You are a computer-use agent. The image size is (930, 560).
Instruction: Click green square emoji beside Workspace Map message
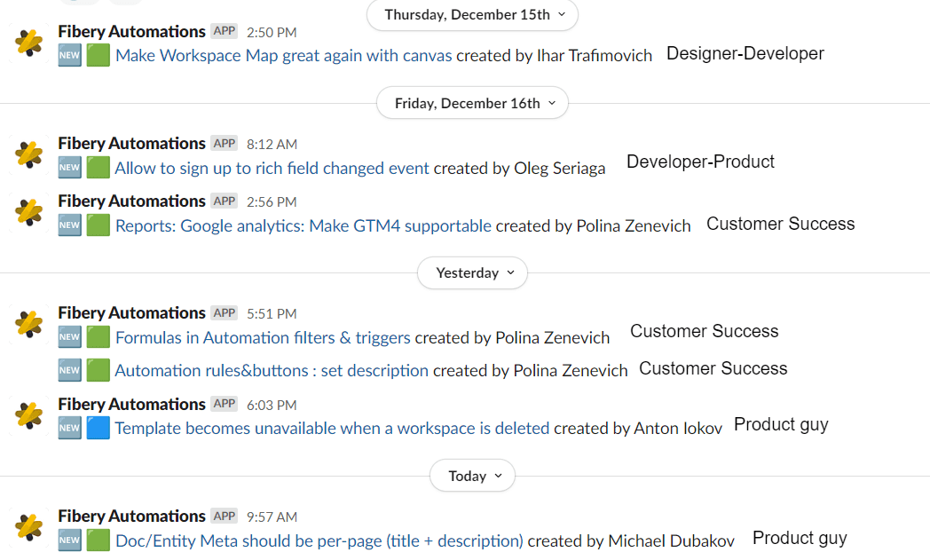click(x=99, y=56)
